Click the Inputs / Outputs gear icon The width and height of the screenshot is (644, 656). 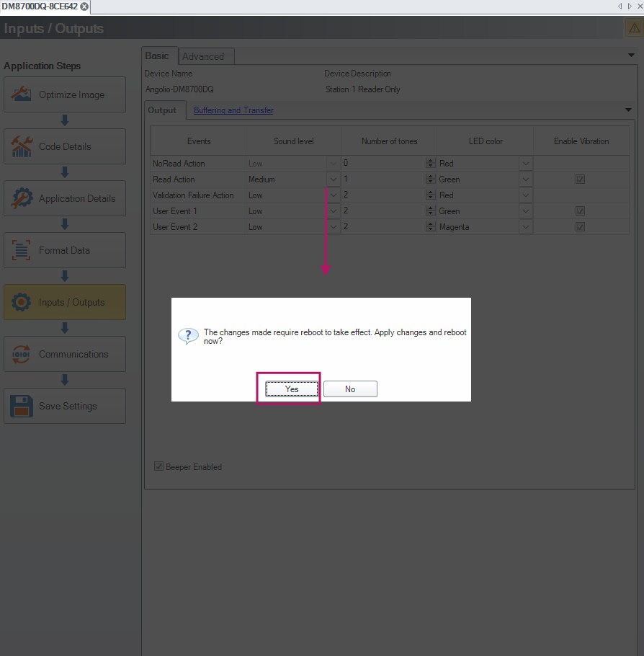pos(22,301)
